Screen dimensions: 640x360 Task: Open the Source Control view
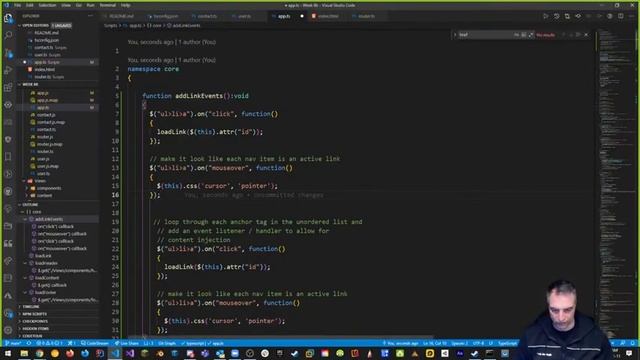8,53
